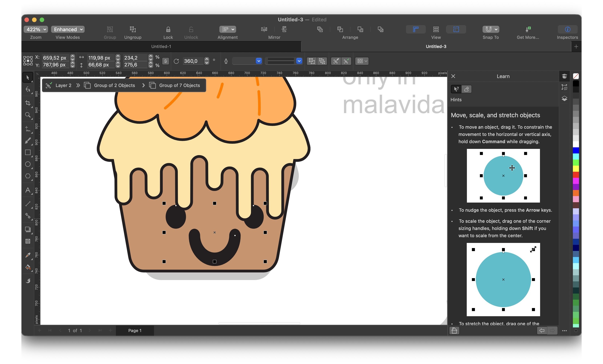This screenshot has height=364, width=603.
Task: Open the Enhanced view mode dropdown
Action: tap(68, 30)
